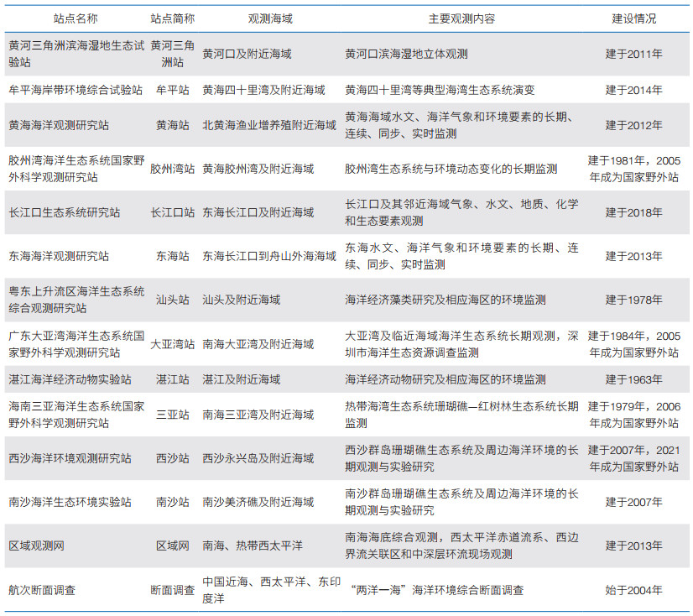
Task: Click the 建于2018年 cell
Action: pos(633,212)
